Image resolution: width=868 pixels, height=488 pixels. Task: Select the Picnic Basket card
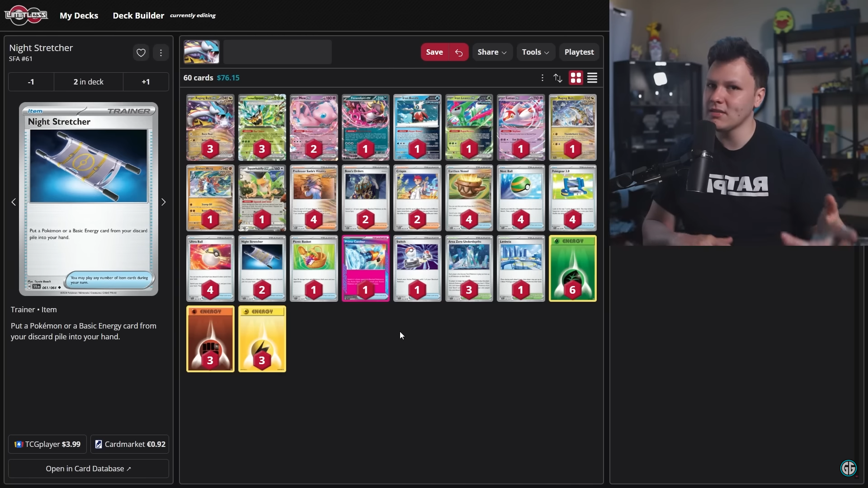point(314,268)
